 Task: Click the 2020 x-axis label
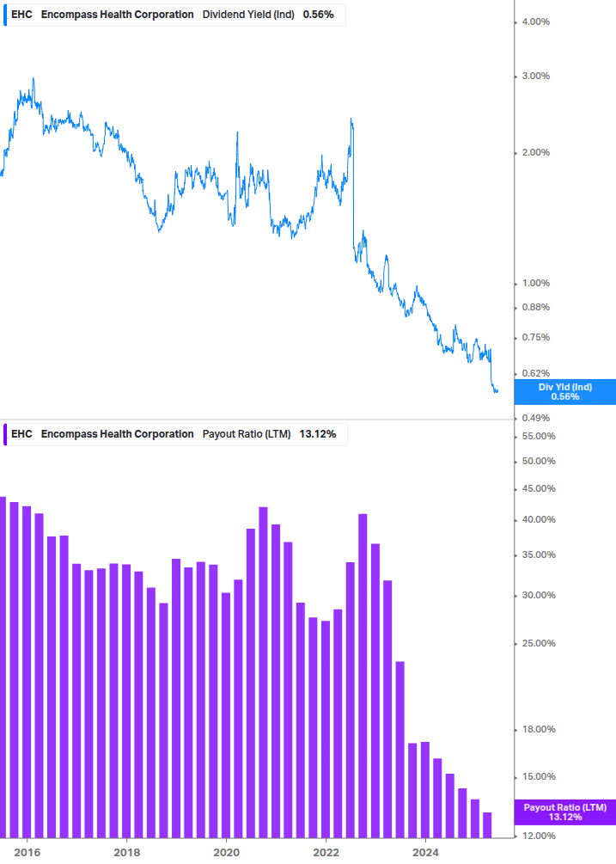pyautogui.click(x=226, y=853)
